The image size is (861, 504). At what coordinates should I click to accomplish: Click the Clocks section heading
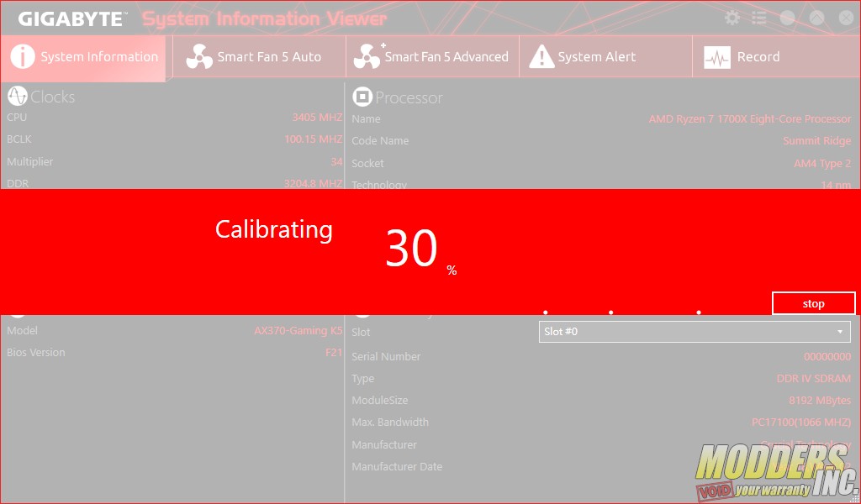tap(53, 97)
